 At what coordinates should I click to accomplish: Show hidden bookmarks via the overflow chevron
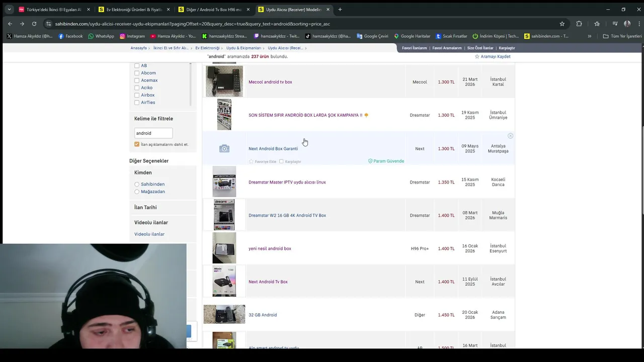(x=590, y=36)
